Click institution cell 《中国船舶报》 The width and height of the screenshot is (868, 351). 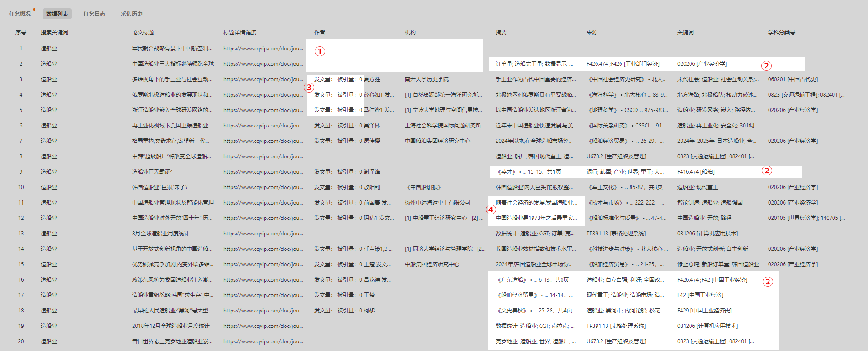[424, 187]
